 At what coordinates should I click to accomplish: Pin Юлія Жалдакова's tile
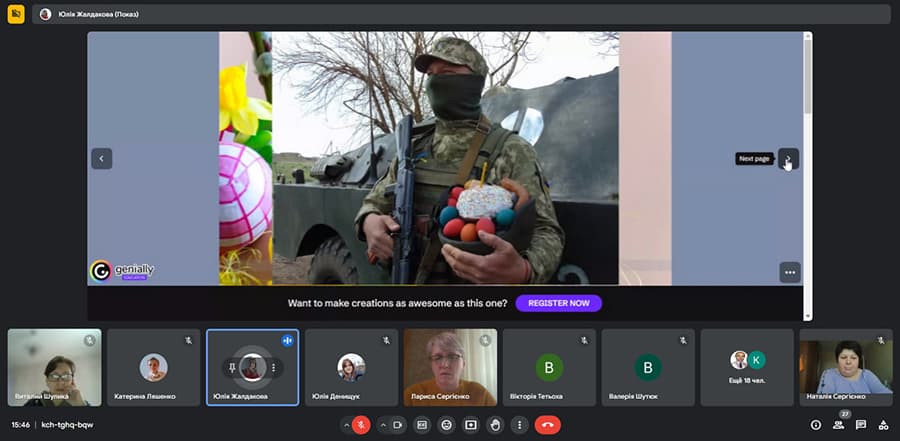[232, 368]
